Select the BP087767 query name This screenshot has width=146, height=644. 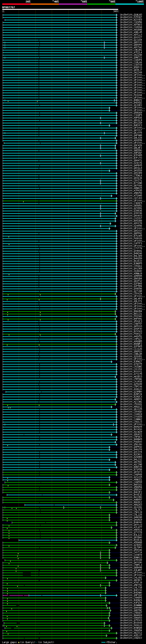[x=8, y=7]
